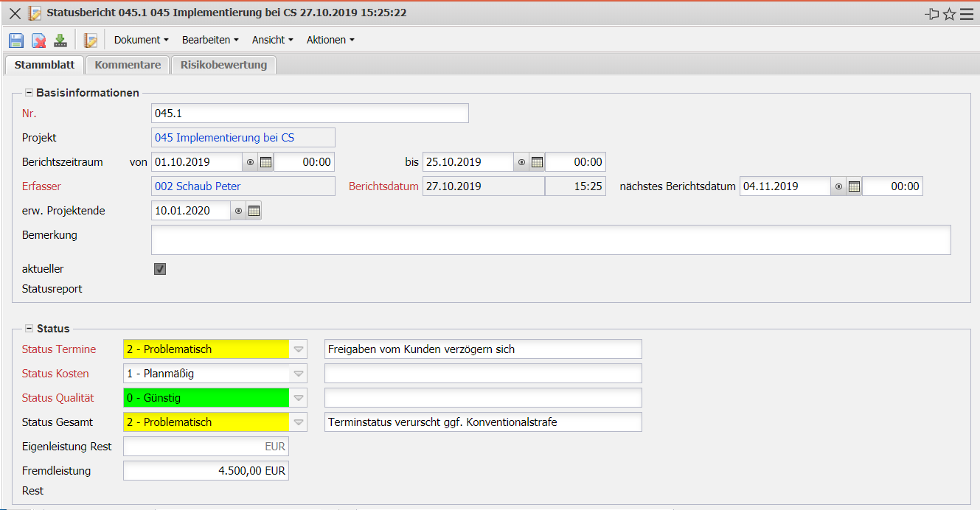The image size is (980, 510).
Task: Expand the Status Qualität dropdown arrow
Action: tap(298, 398)
